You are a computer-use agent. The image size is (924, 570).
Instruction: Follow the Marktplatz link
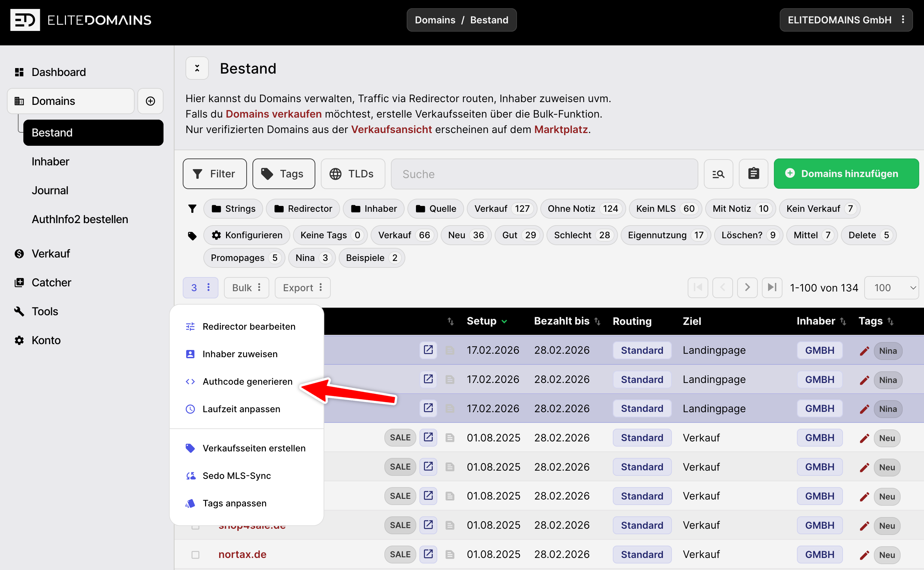point(561,129)
